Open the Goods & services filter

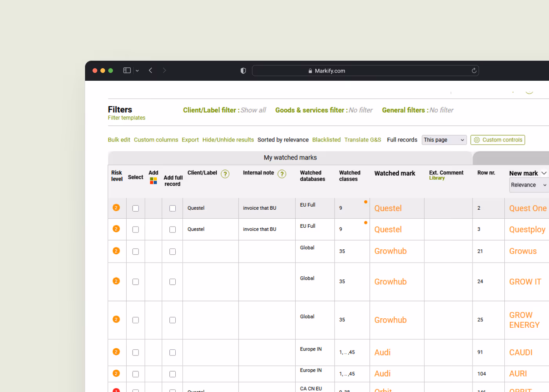[324, 110]
